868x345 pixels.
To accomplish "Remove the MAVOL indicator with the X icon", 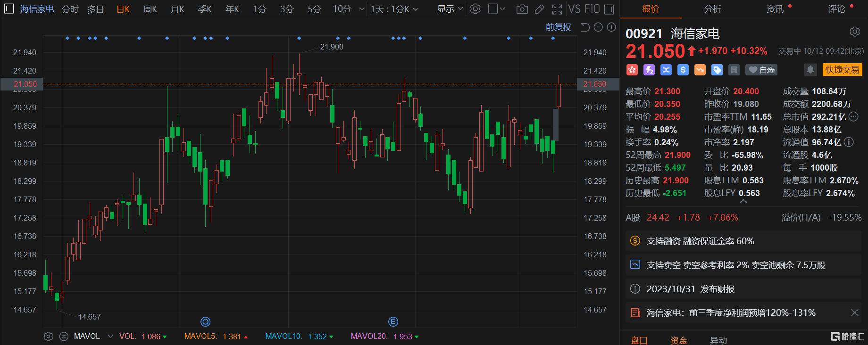I will click(64, 337).
